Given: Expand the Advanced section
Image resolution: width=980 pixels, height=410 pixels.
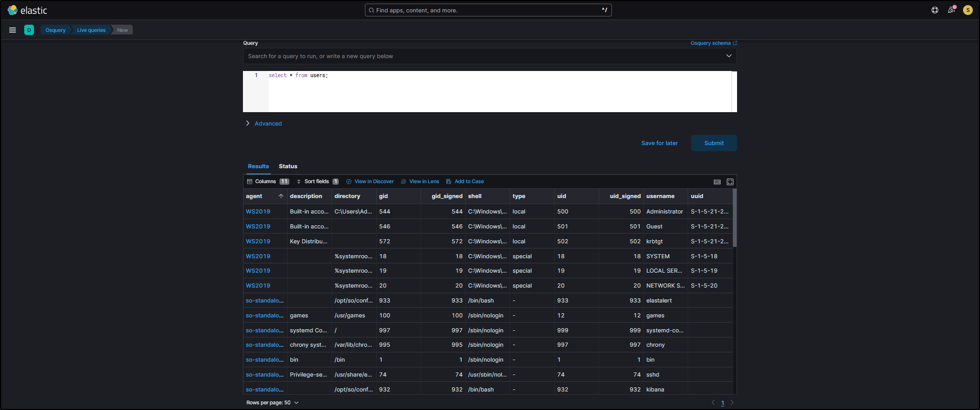Looking at the screenshot, I should (x=268, y=123).
